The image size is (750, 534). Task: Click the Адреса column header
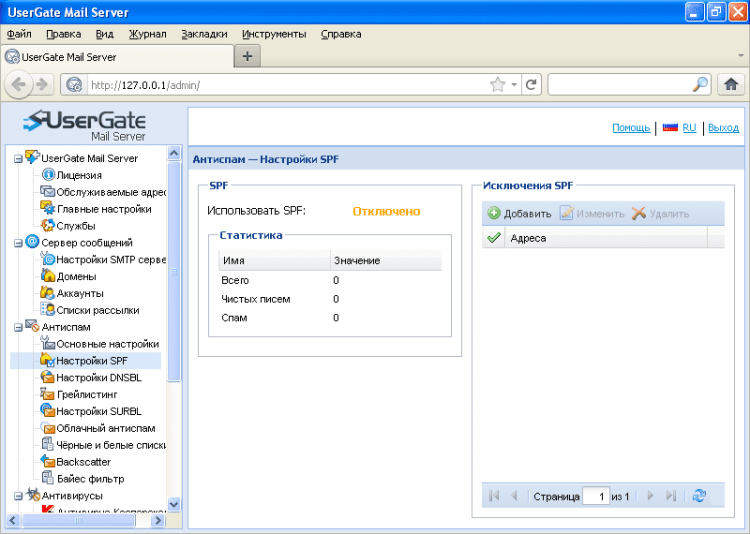(x=606, y=238)
